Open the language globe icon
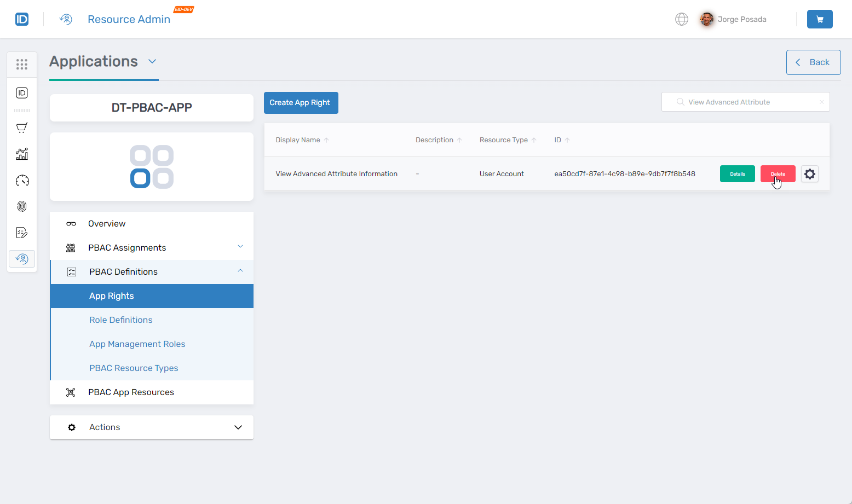Image resolution: width=852 pixels, height=504 pixels. (681, 19)
